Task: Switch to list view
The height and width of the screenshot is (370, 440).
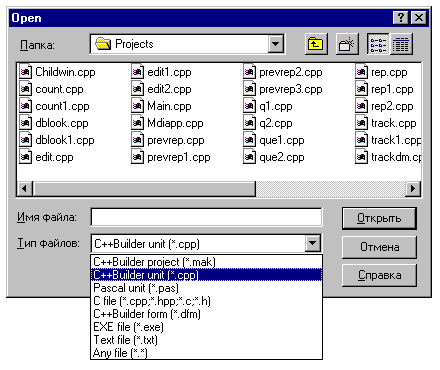Action: (x=378, y=44)
